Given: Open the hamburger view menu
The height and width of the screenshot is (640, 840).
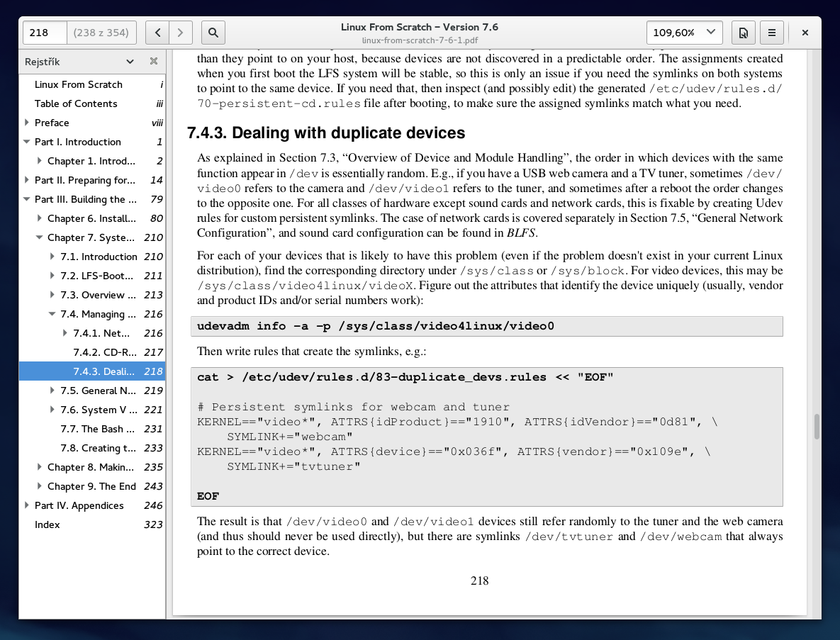Looking at the screenshot, I should [772, 33].
